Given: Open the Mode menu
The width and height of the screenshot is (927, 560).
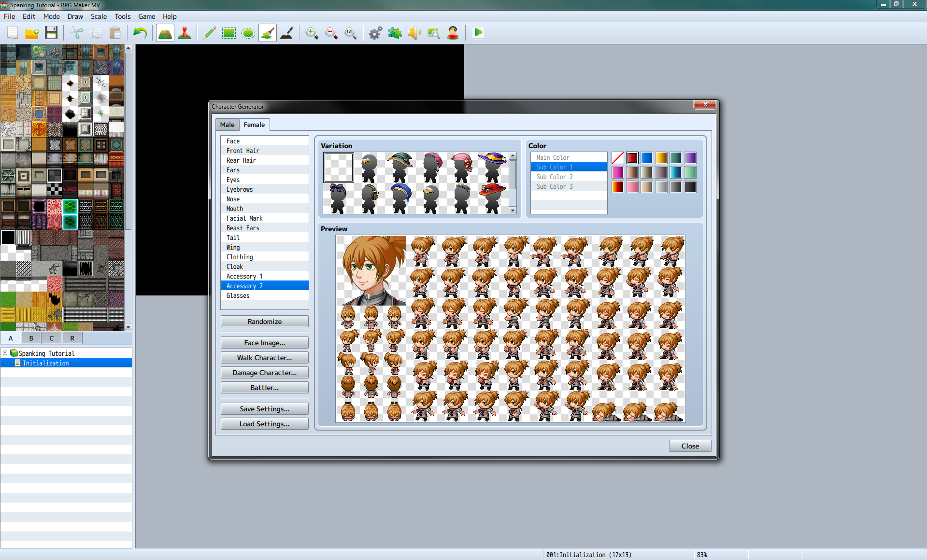Looking at the screenshot, I should pyautogui.click(x=52, y=16).
